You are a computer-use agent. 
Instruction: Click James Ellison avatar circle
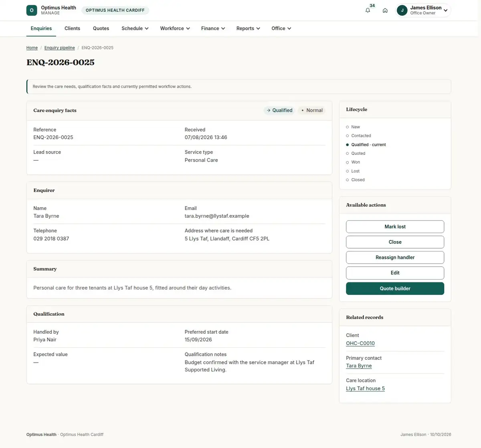tap(402, 10)
